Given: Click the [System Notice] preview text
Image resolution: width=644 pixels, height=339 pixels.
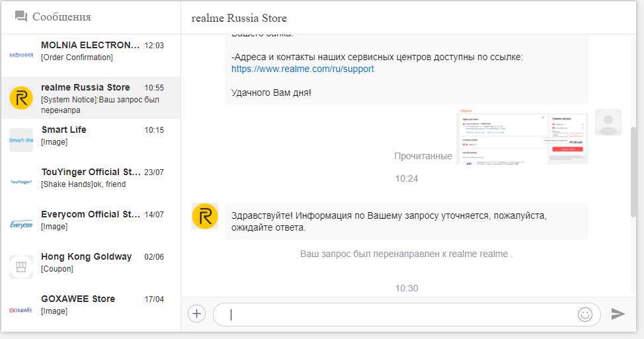Looking at the screenshot, I should click(100, 104).
